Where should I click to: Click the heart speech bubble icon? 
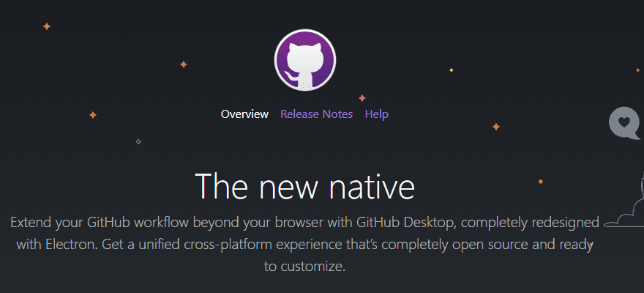click(x=624, y=123)
